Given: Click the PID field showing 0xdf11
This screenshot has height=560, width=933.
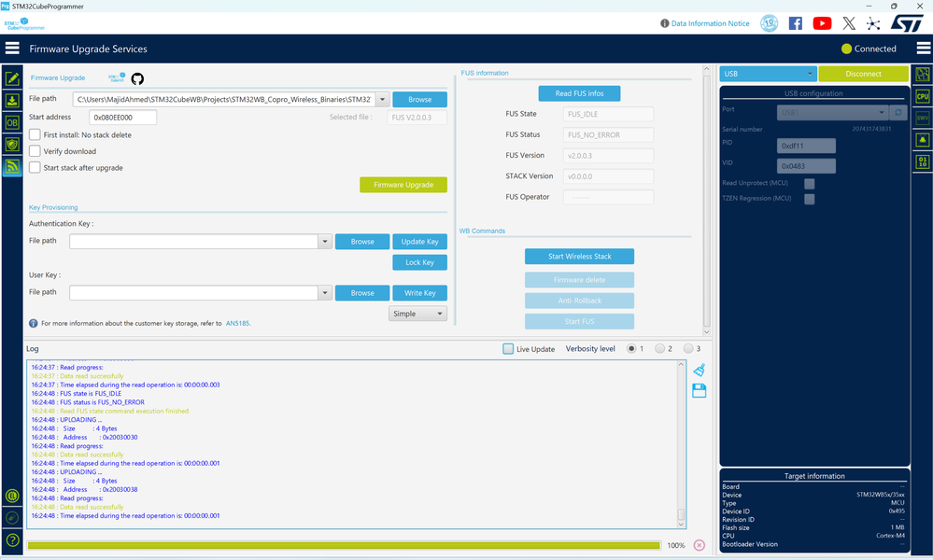Looking at the screenshot, I should pyautogui.click(x=806, y=146).
